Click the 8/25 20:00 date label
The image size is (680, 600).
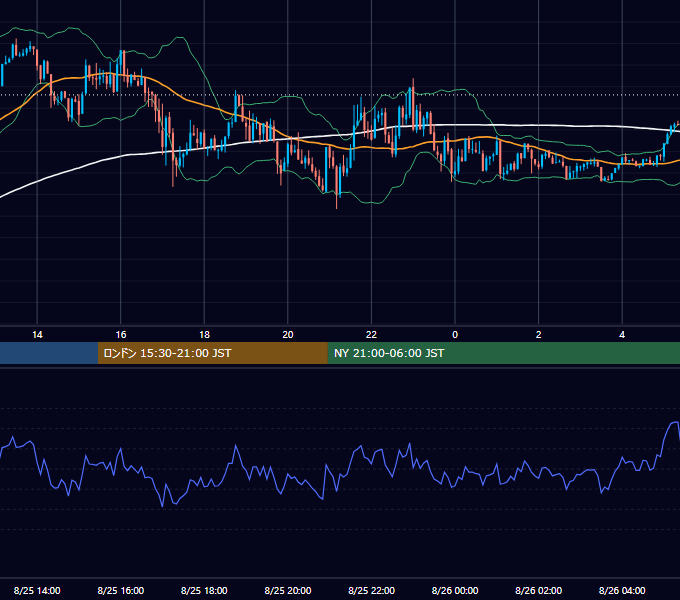pyautogui.click(x=288, y=590)
